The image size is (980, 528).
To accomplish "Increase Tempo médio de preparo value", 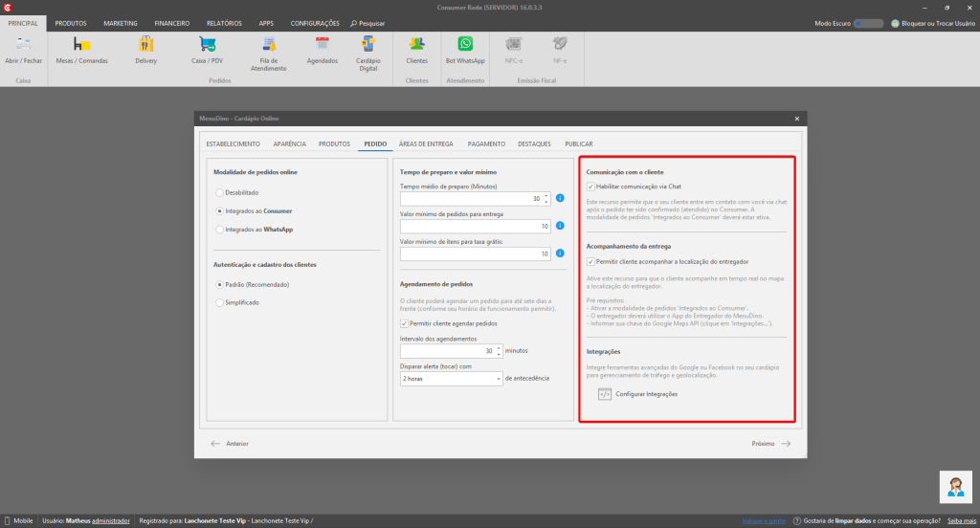I will pyautogui.click(x=546, y=195).
